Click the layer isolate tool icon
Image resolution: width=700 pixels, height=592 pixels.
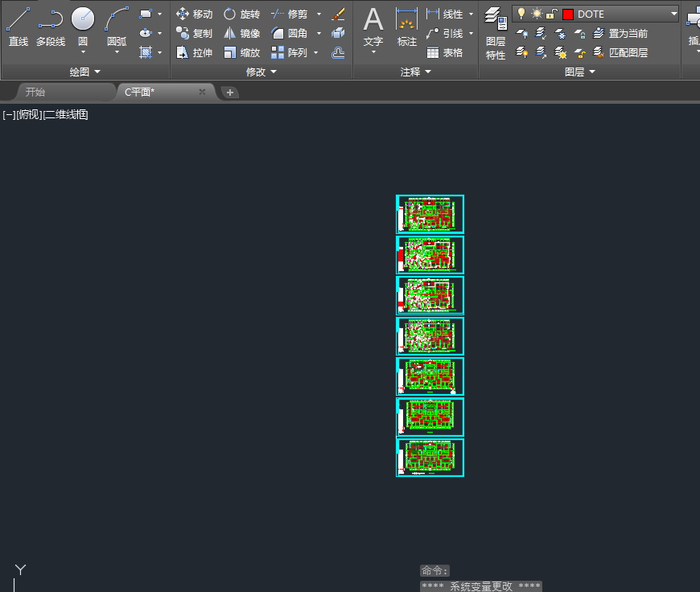point(541,33)
